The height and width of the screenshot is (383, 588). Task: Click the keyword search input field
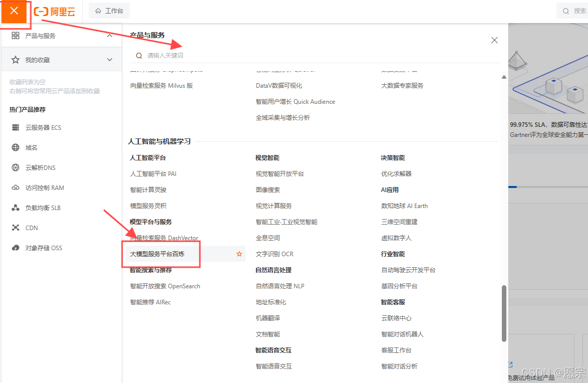click(315, 56)
